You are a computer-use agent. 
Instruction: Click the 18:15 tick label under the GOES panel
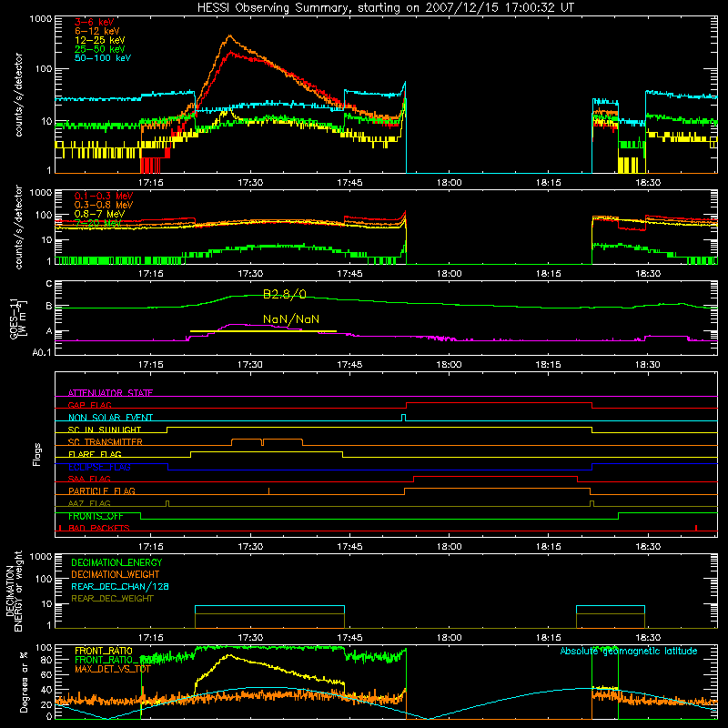[x=549, y=365]
